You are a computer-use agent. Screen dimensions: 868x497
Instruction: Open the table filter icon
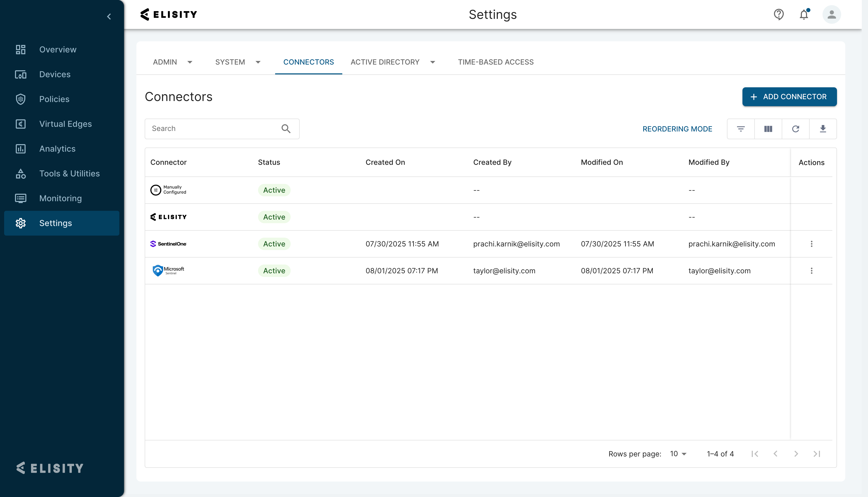pos(741,129)
